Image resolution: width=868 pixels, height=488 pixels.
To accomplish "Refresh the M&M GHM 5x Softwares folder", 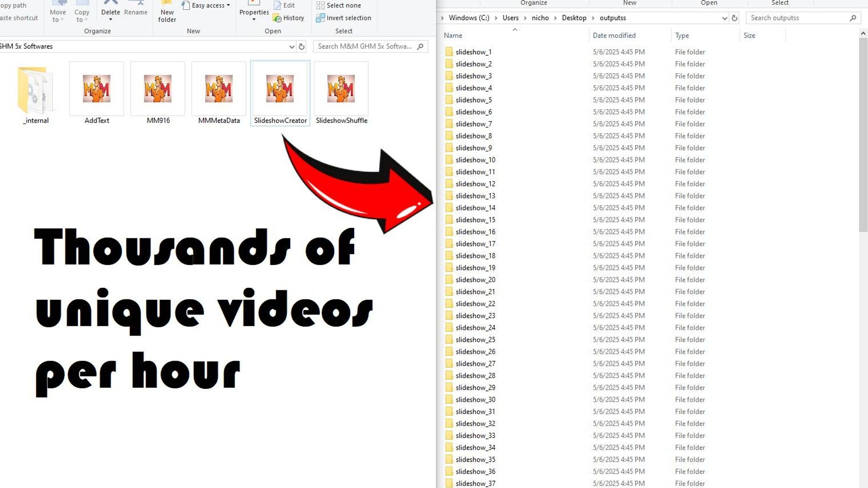I will (301, 46).
